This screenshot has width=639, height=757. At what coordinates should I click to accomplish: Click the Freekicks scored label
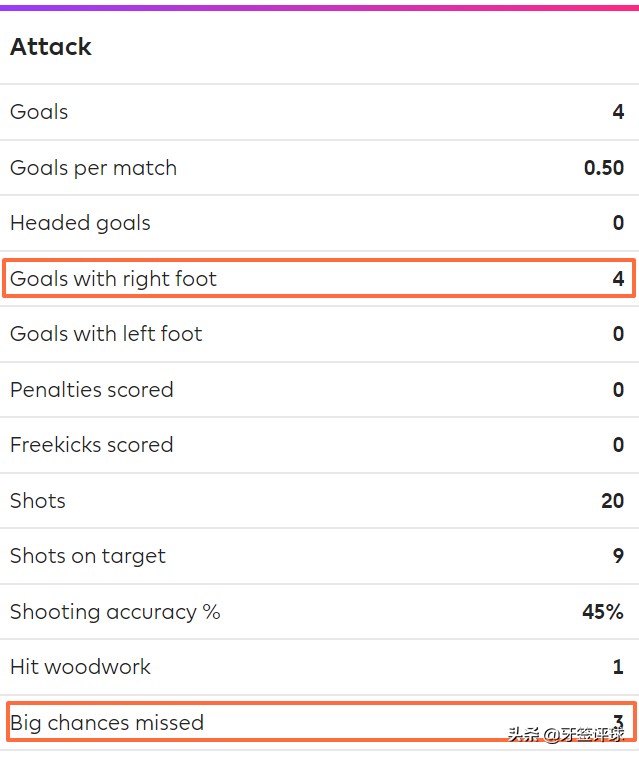coord(91,445)
